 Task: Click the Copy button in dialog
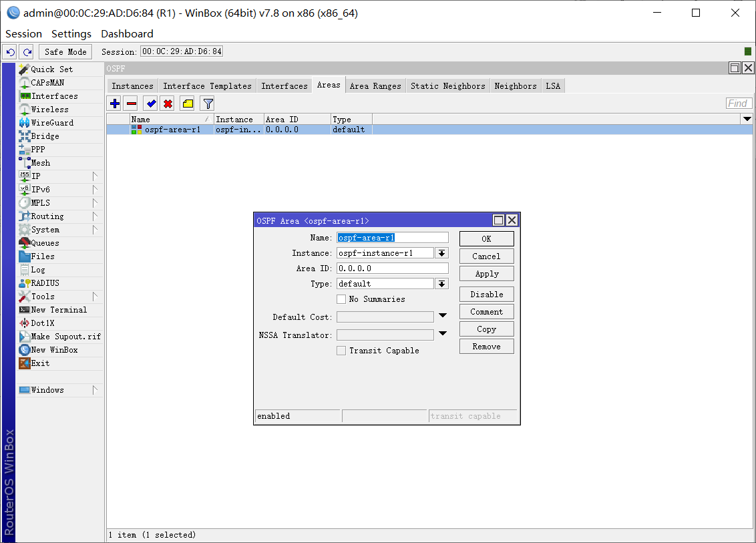(x=486, y=329)
